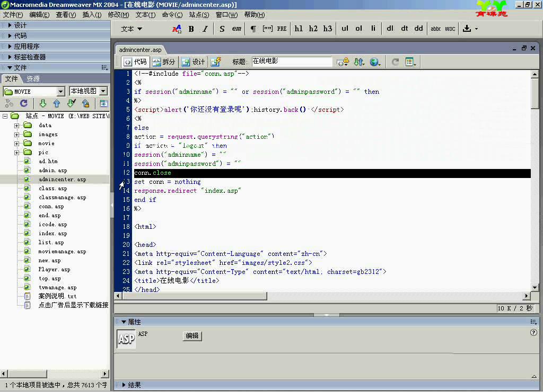Select conn.asp in the file tree

51,207
